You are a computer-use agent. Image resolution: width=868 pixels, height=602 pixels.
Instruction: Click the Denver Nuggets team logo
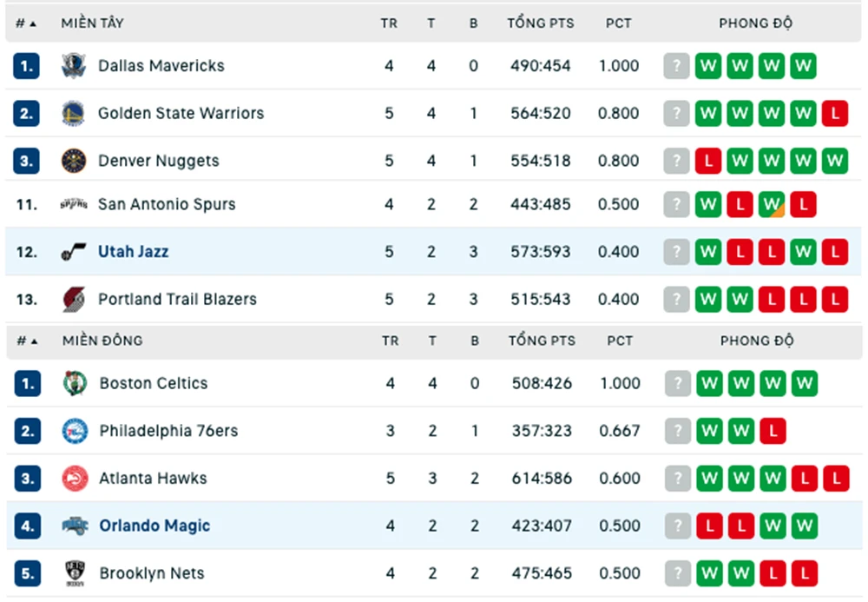tap(74, 162)
